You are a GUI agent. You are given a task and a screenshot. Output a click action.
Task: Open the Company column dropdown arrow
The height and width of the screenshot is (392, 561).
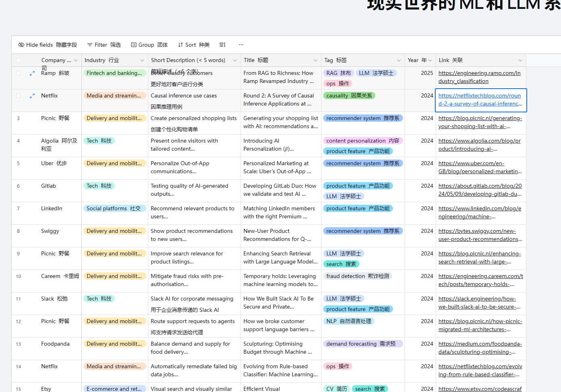[76, 60]
